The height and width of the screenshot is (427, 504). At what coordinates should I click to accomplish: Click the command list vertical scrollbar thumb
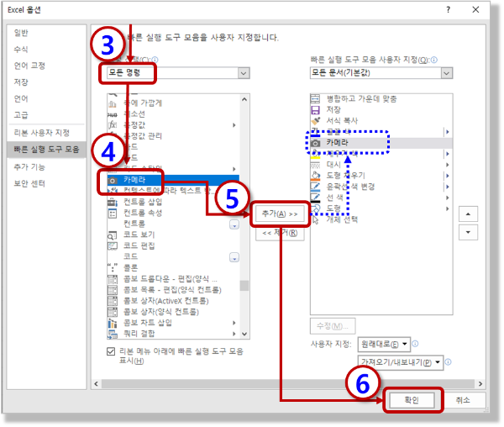coord(244,286)
